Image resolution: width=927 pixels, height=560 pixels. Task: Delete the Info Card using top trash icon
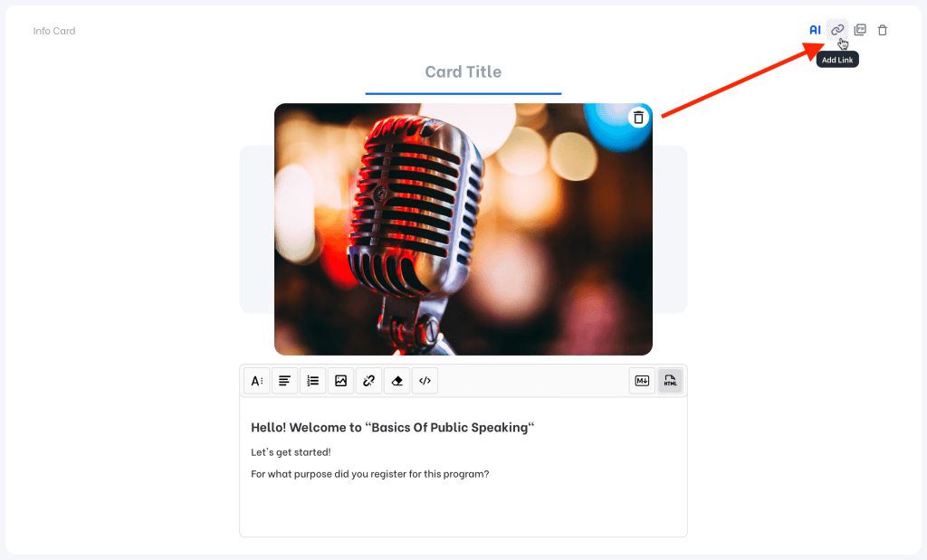click(x=883, y=30)
